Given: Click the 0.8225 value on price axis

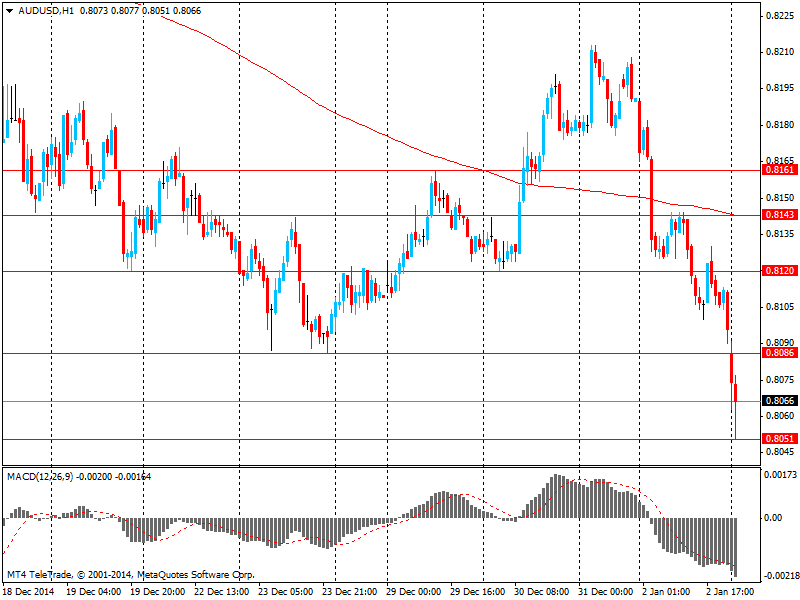Looking at the screenshot, I should 779,16.
